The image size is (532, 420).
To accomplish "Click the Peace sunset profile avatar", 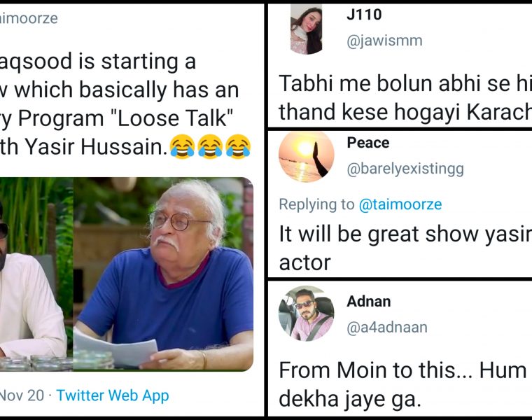I will click(x=306, y=156).
